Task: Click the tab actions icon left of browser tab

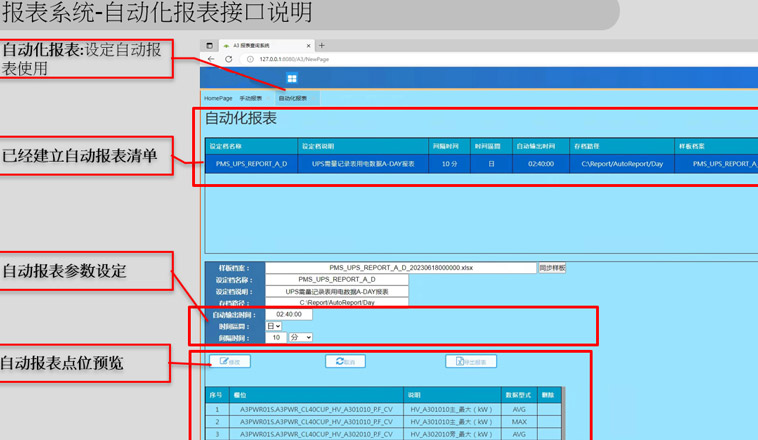Action: (210, 45)
